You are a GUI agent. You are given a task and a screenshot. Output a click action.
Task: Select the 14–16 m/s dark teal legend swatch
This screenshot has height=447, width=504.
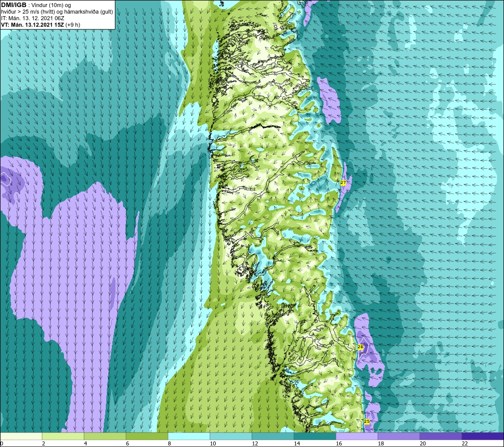pyautogui.click(x=315, y=436)
